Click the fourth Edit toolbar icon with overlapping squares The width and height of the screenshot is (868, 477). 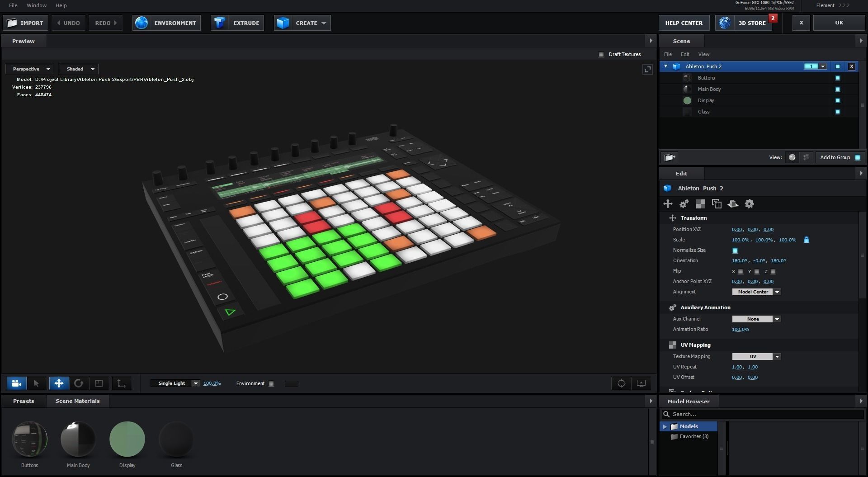click(x=717, y=204)
